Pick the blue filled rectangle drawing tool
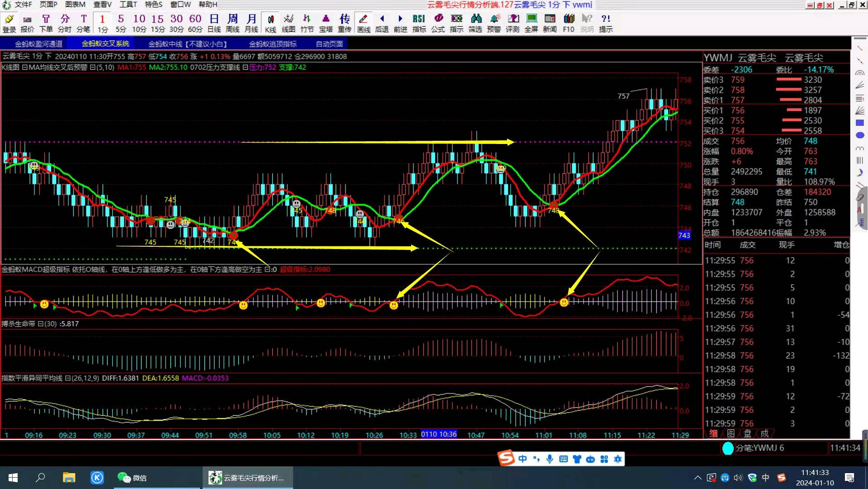868x489 pixels. [859, 123]
